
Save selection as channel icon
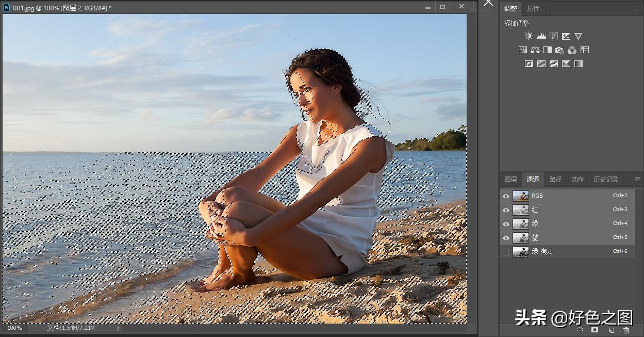coord(595,330)
